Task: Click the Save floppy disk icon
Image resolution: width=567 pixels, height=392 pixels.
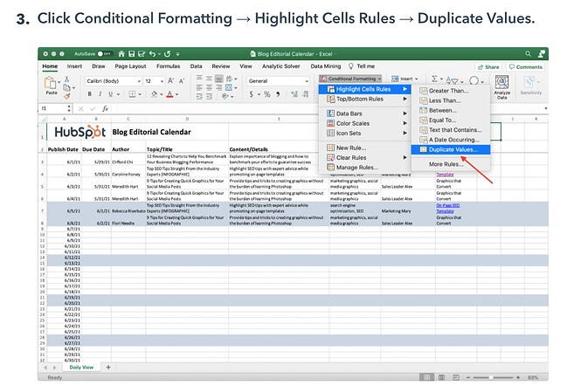Action: tap(132, 54)
